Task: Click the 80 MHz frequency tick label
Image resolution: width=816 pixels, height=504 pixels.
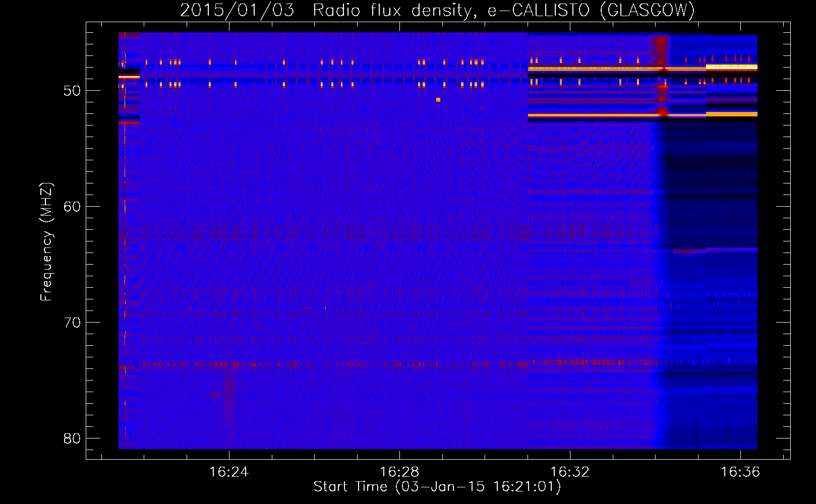Action: [x=72, y=438]
